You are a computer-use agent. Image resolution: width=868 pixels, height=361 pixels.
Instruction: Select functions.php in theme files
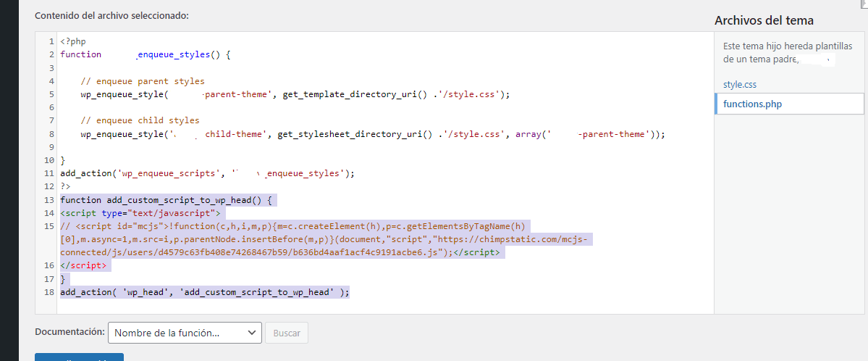[789, 104]
